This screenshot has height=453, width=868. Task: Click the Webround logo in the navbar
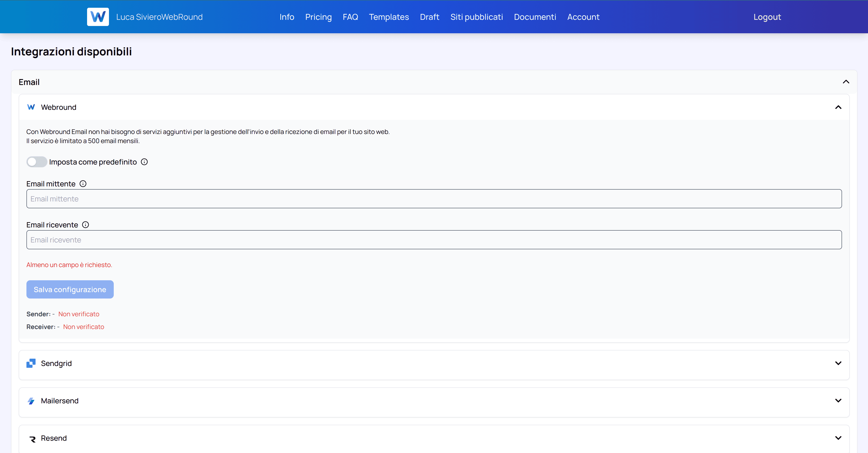pyautogui.click(x=98, y=17)
